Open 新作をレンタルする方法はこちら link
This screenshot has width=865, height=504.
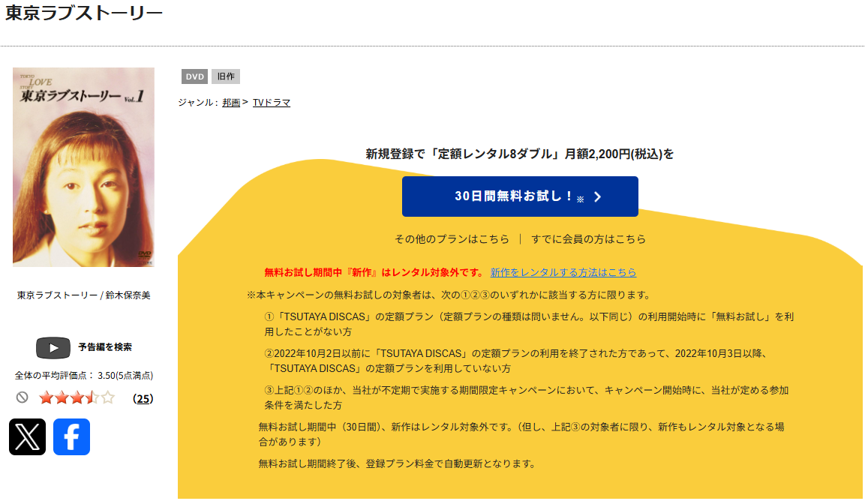click(563, 272)
